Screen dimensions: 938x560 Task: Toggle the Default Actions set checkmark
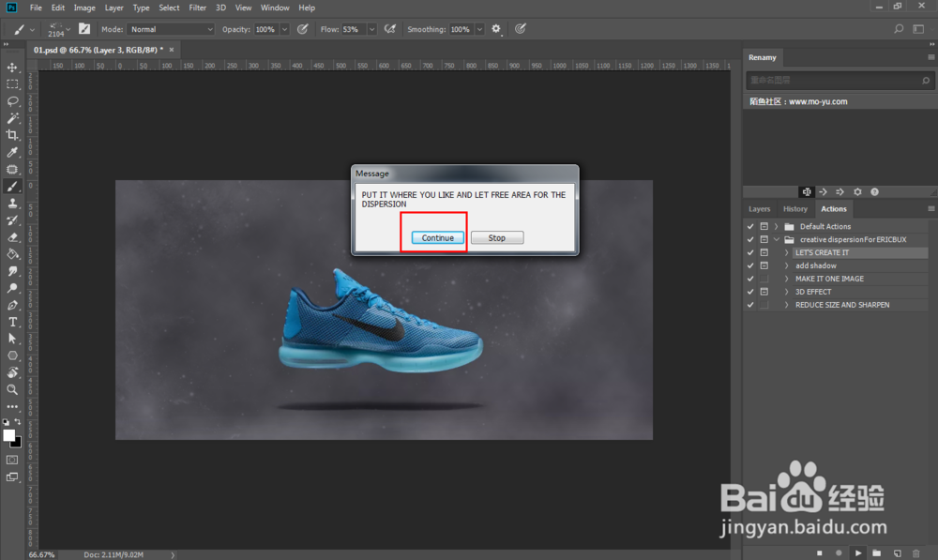pos(750,226)
